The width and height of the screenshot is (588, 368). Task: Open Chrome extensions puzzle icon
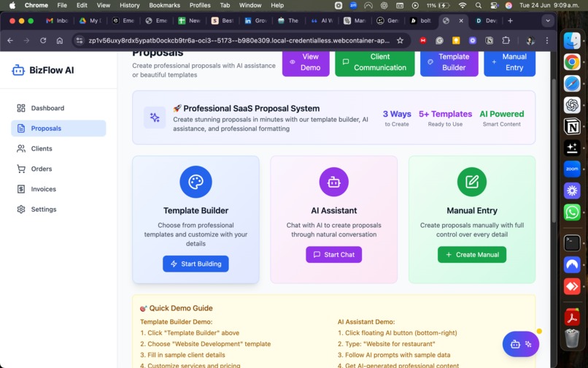point(506,41)
